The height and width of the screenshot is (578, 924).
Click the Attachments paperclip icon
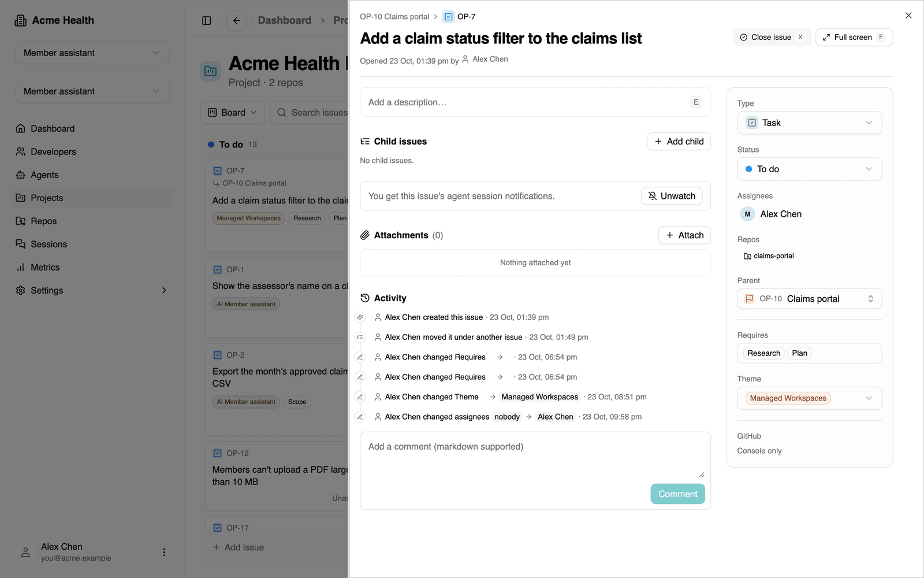click(x=365, y=235)
